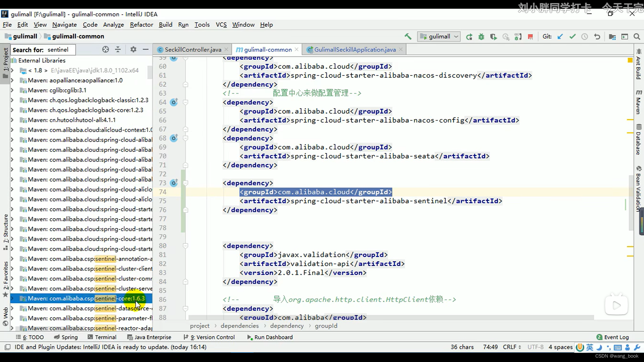644x362 pixels.
Task: Open the Structure tool window
Action: (x=5, y=232)
